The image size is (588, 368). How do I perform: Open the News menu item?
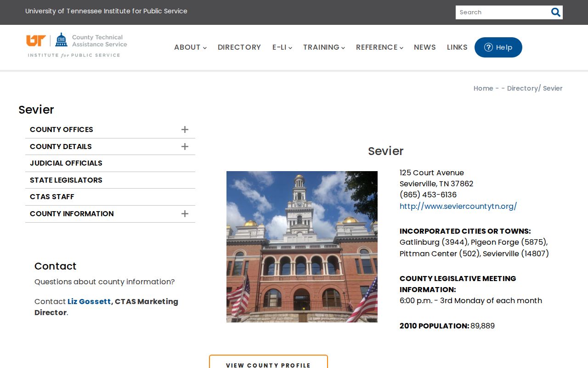coord(425,47)
